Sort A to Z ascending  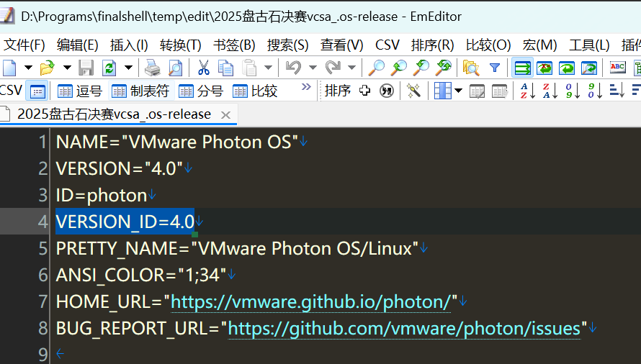point(527,91)
